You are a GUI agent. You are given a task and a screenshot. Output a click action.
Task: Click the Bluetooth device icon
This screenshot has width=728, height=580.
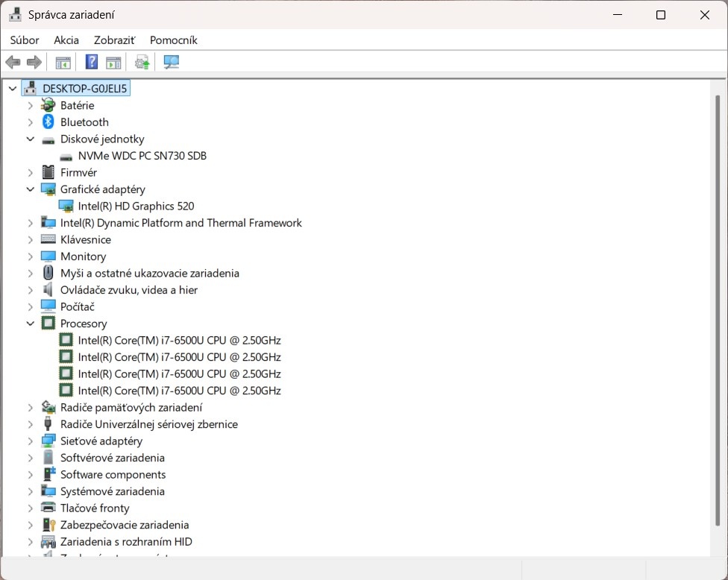(48, 122)
